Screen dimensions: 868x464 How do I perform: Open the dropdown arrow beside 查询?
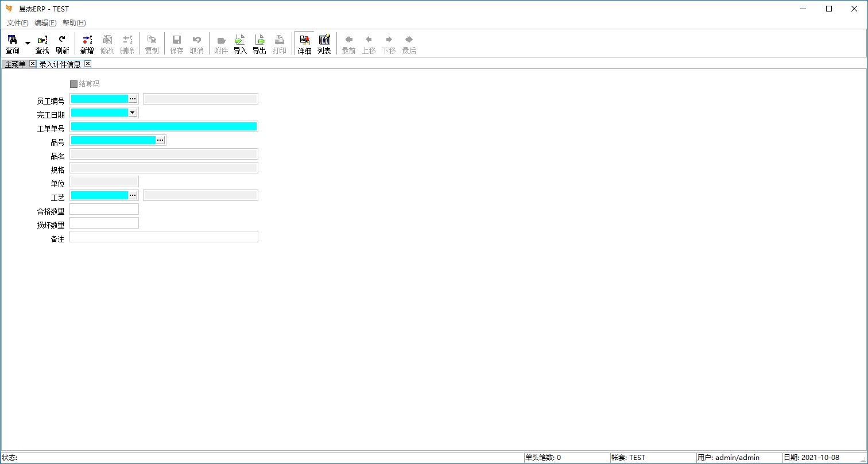point(28,44)
